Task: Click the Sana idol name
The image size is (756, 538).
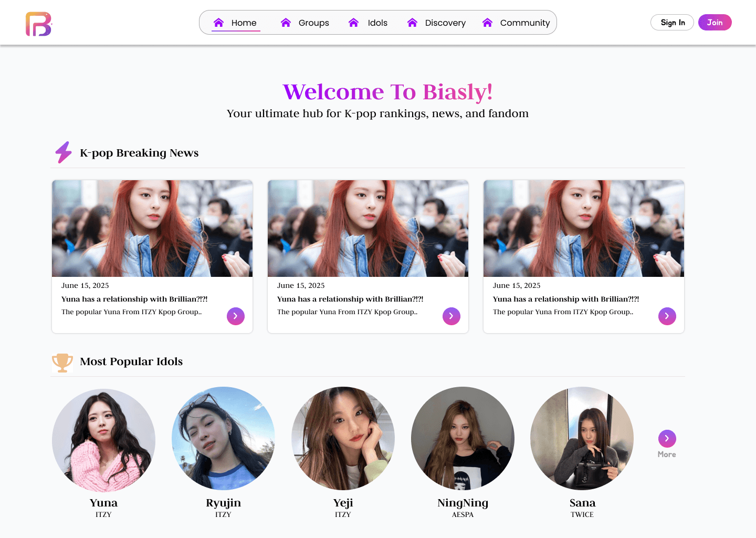Action: tap(582, 503)
